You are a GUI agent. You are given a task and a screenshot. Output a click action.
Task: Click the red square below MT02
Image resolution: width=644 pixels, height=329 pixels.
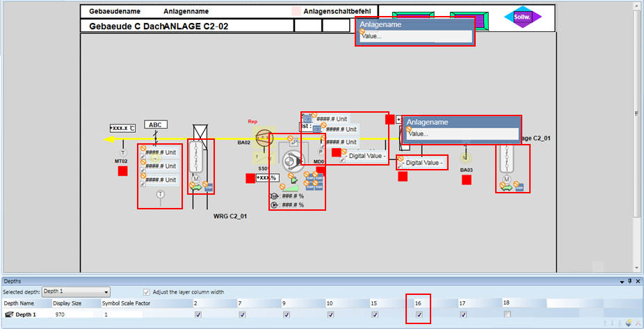123,171
